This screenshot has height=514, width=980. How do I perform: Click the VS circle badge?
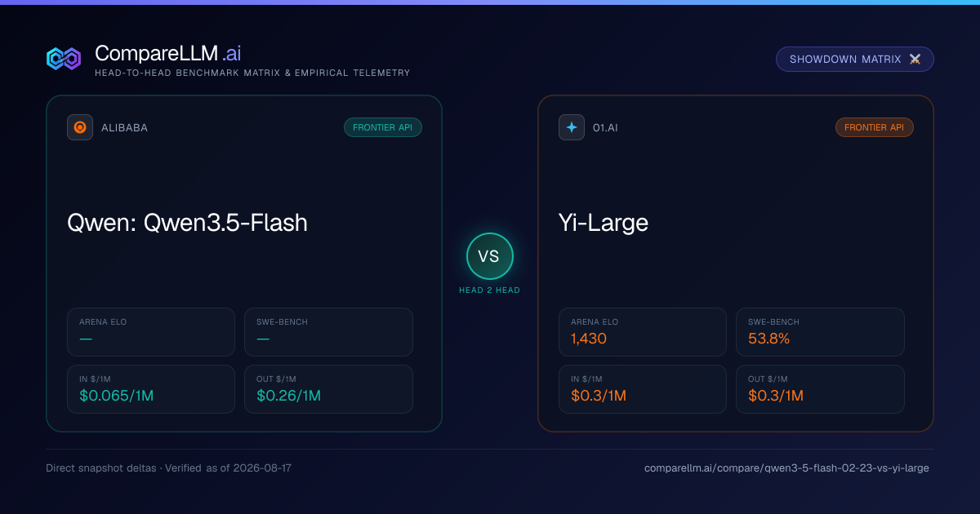490,256
